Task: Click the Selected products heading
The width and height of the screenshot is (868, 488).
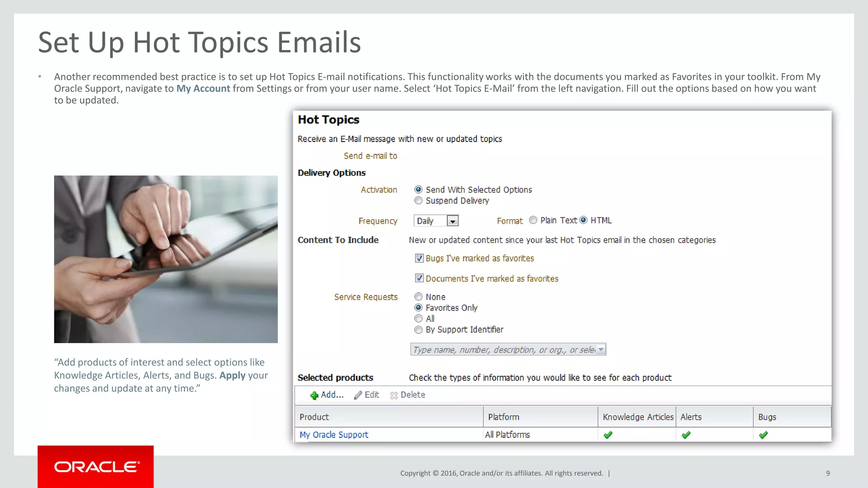Action: 335,377
